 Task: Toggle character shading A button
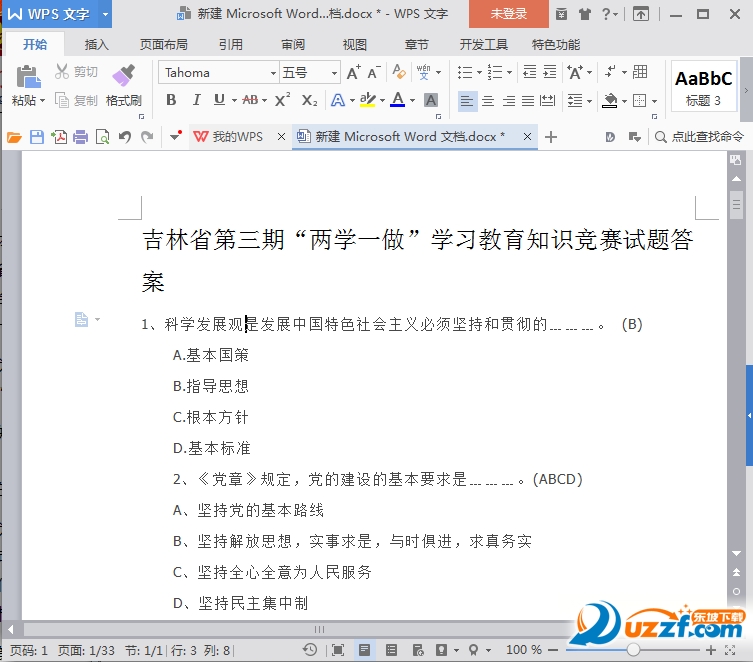431,100
